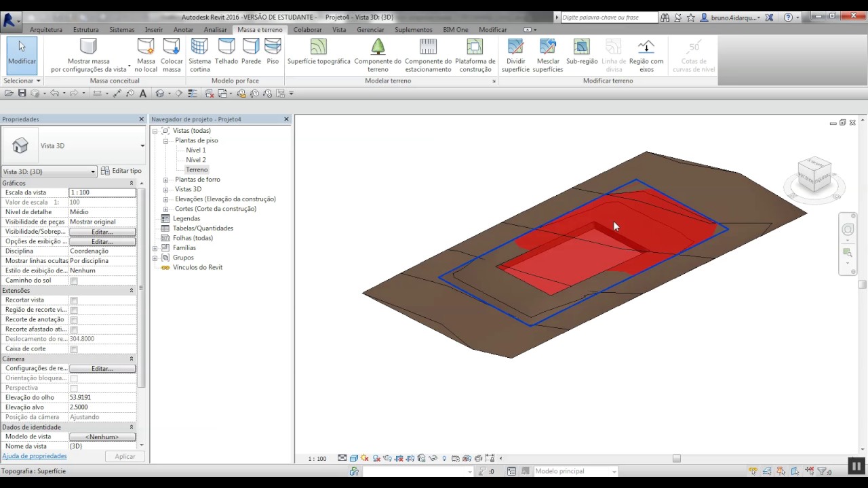Open the Região com eixos tool
868x488 pixels.
(x=646, y=56)
